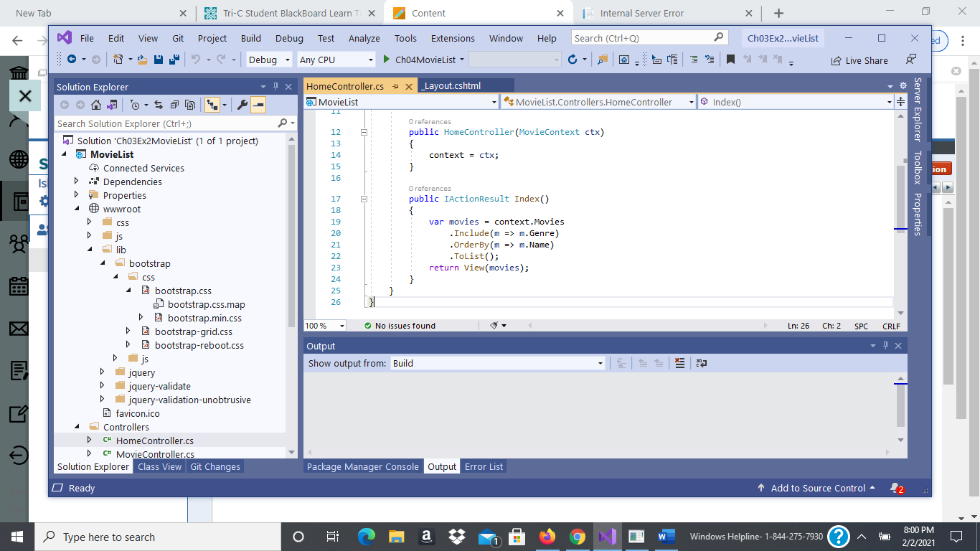The height and width of the screenshot is (551, 980).
Task: Expand the jquery folder node
Action: click(103, 372)
